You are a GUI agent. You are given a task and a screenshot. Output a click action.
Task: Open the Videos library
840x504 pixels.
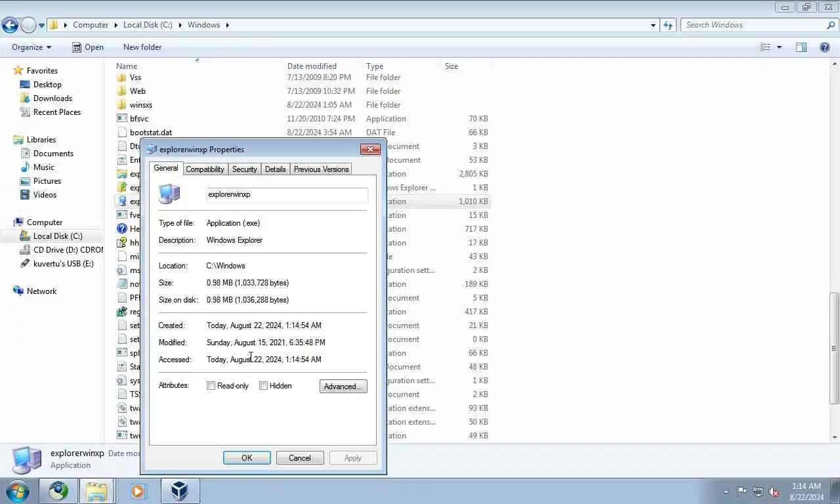click(x=45, y=195)
